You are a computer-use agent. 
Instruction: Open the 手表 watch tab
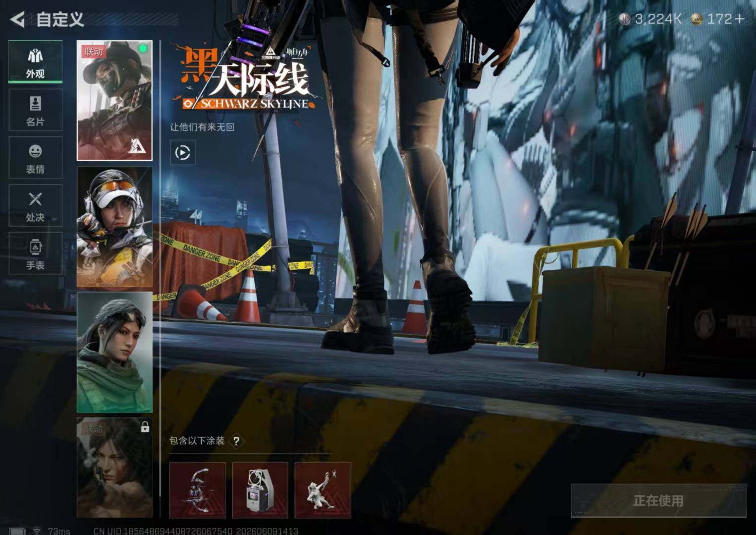point(35,253)
